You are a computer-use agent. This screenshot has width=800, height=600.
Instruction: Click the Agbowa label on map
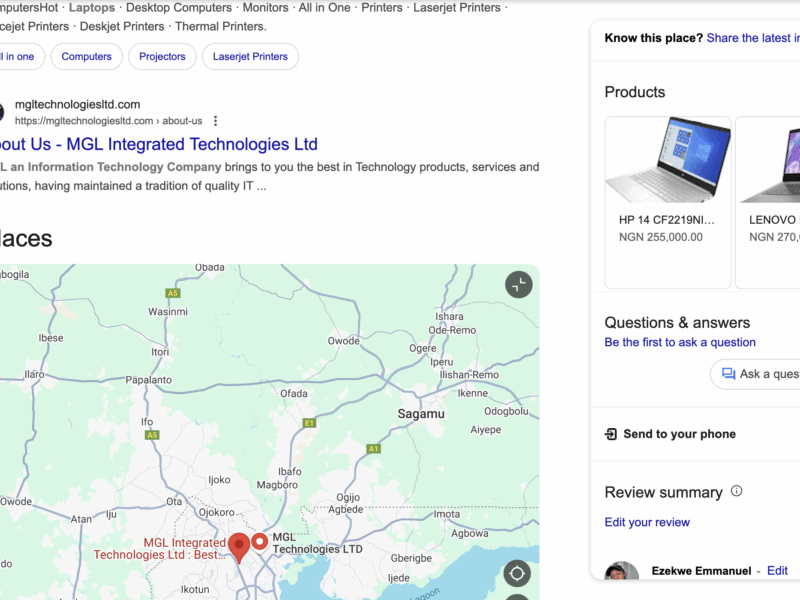tap(469, 534)
